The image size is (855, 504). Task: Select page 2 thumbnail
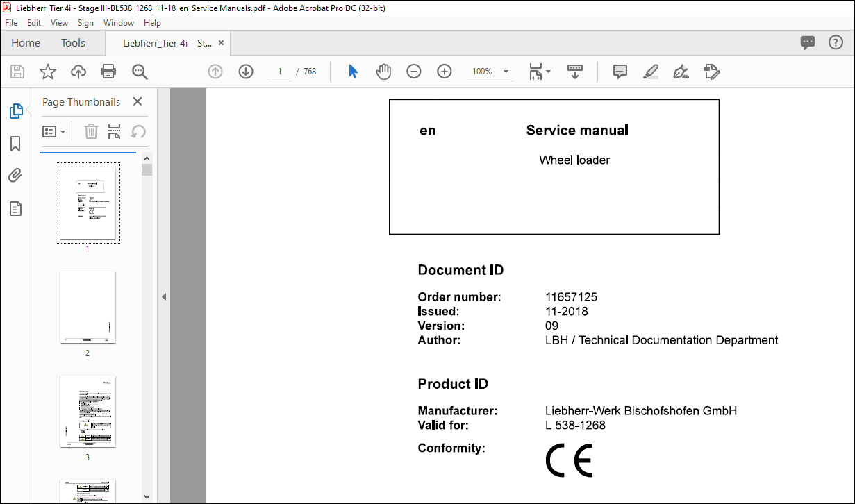tap(88, 307)
